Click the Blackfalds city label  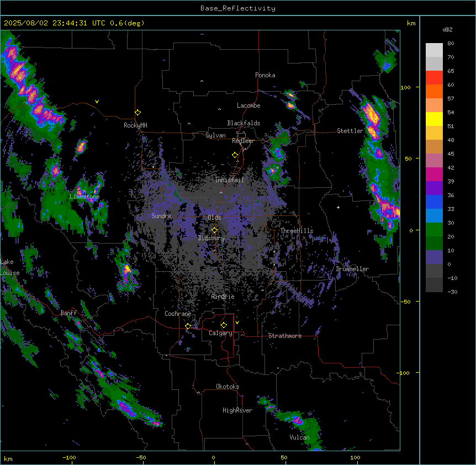244,123
